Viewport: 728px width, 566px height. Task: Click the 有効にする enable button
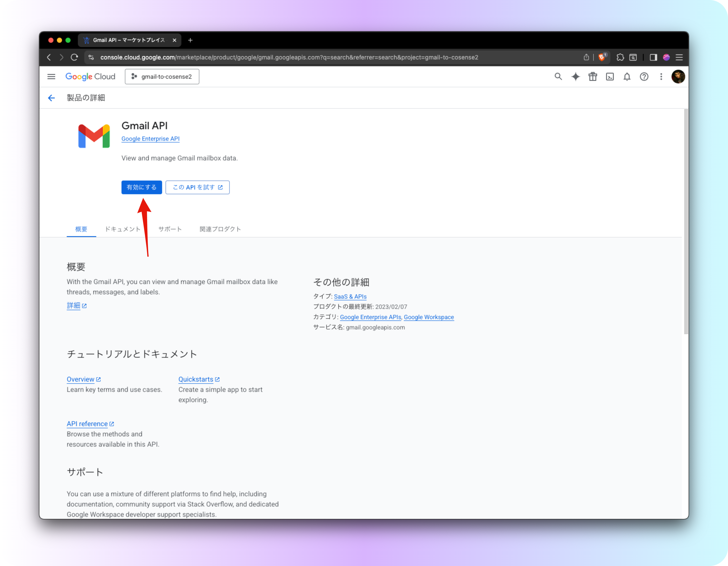pyautogui.click(x=142, y=187)
